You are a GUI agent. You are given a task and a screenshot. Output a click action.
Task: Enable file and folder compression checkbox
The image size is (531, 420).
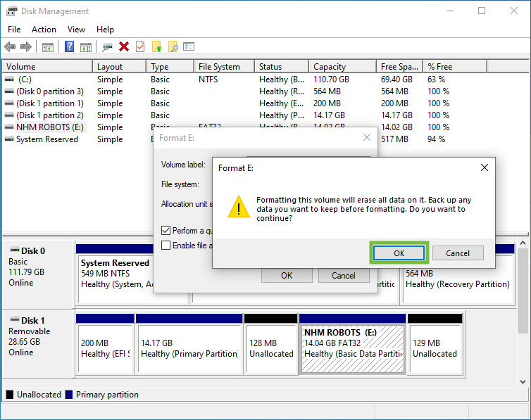[165, 245]
